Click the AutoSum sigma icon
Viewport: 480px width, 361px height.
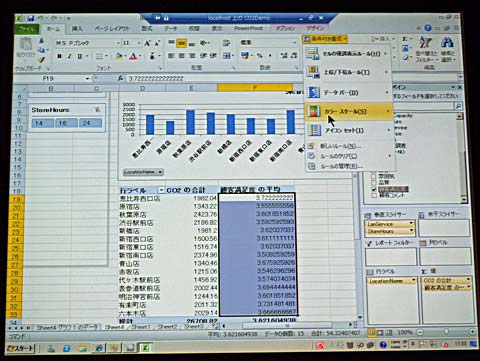coord(404,39)
